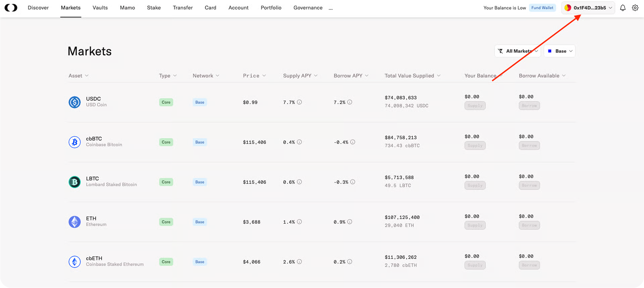This screenshot has height=288, width=644.
Task: Click the ETH Ethereum icon
Action: 74,222
